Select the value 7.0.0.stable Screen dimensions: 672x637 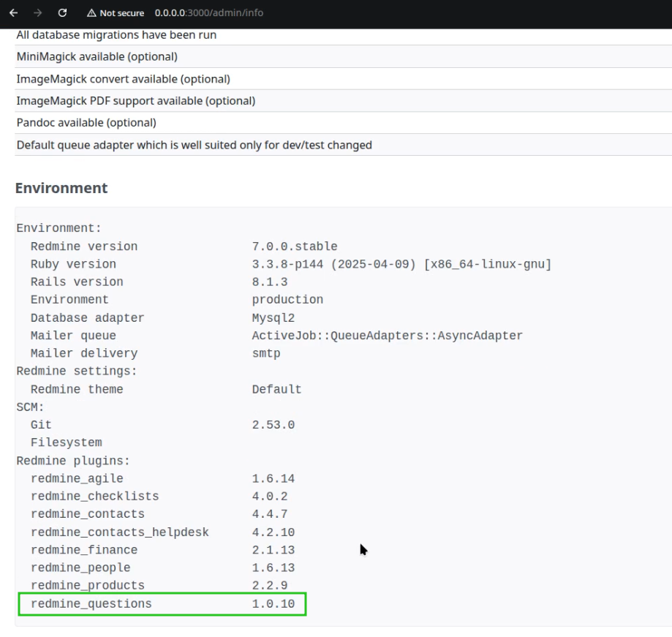point(295,246)
